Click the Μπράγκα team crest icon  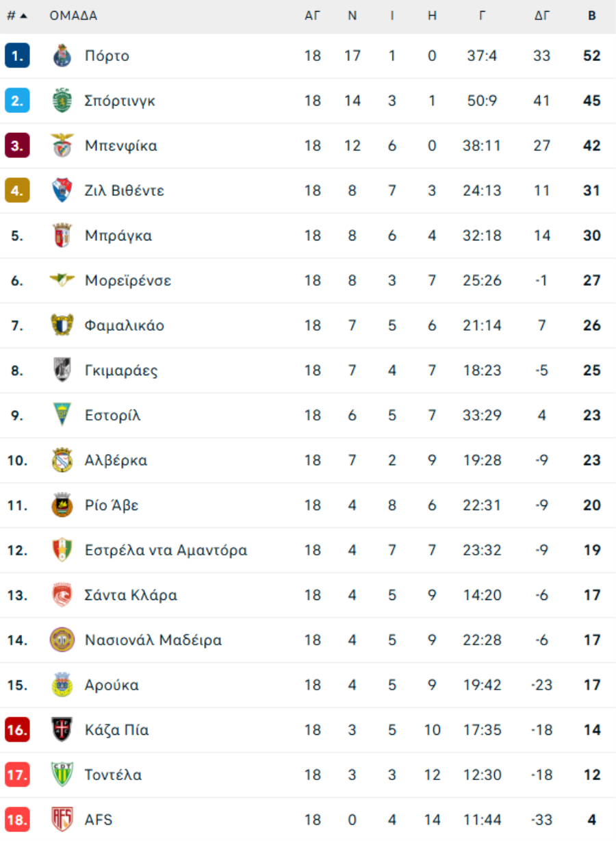62,236
